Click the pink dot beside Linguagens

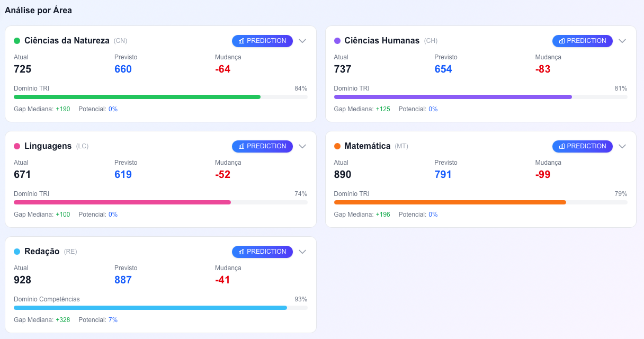point(17,146)
